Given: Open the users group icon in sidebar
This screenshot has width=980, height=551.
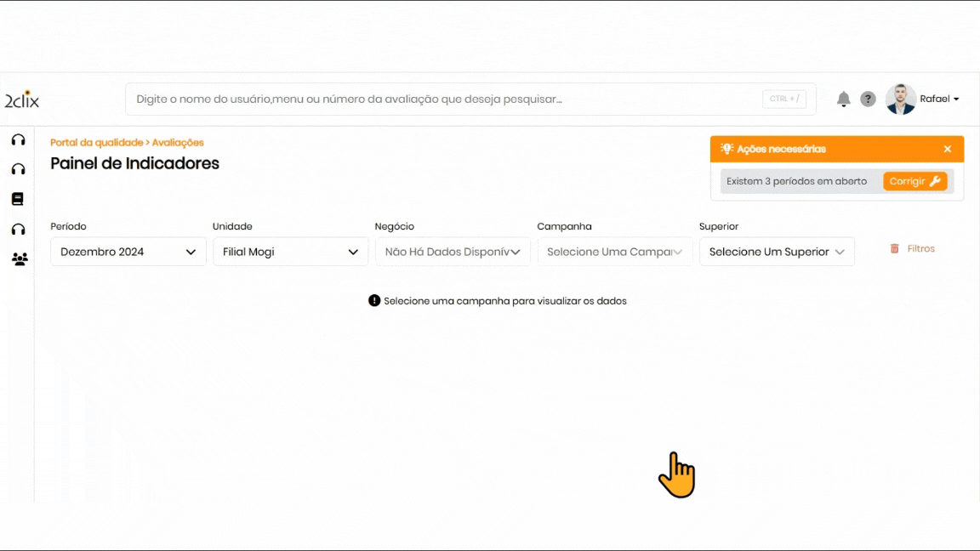Looking at the screenshot, I should [19, 259].
